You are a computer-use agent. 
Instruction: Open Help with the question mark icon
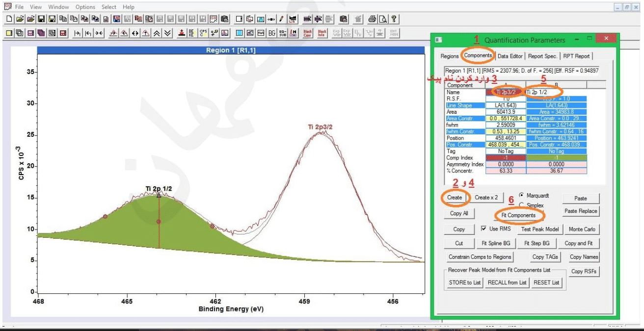pos(394,19)
